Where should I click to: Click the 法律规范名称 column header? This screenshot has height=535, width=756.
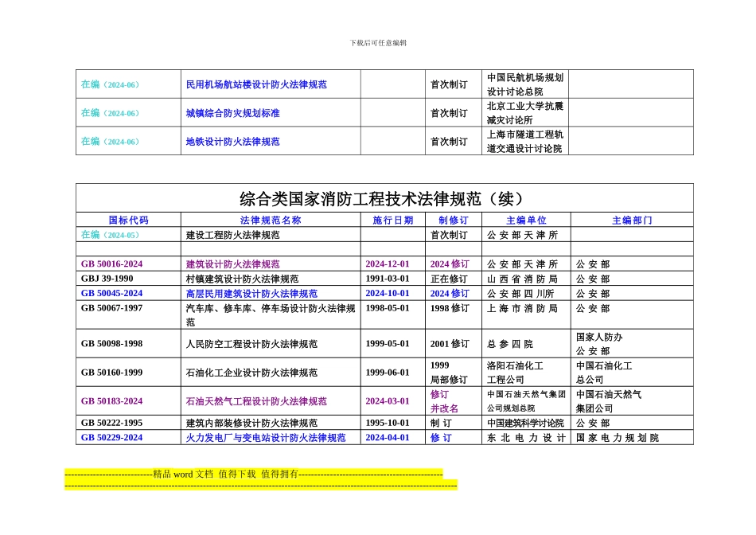tap(271, 220)
